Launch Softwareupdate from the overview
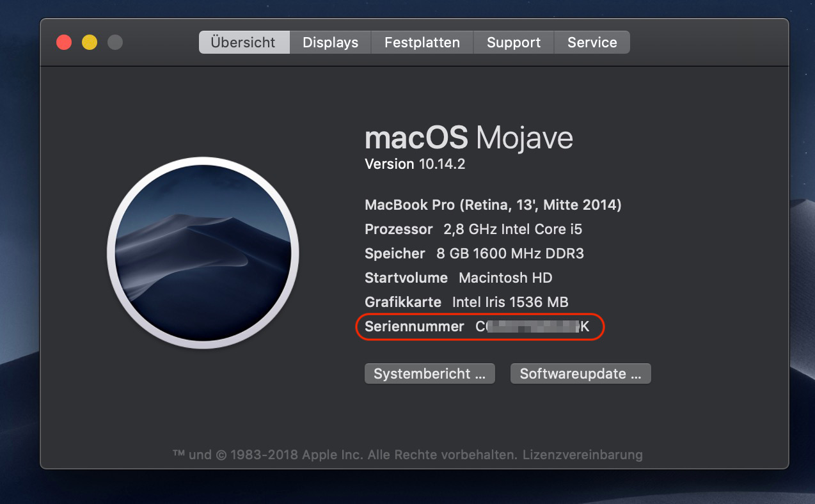Viewport: 815px width, 504px height. 580,374
